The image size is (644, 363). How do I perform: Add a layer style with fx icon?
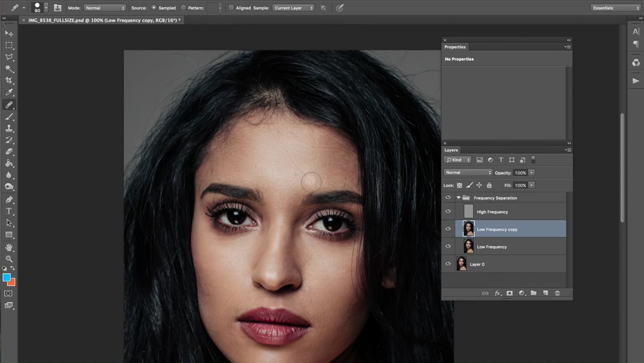click(497, 293)
